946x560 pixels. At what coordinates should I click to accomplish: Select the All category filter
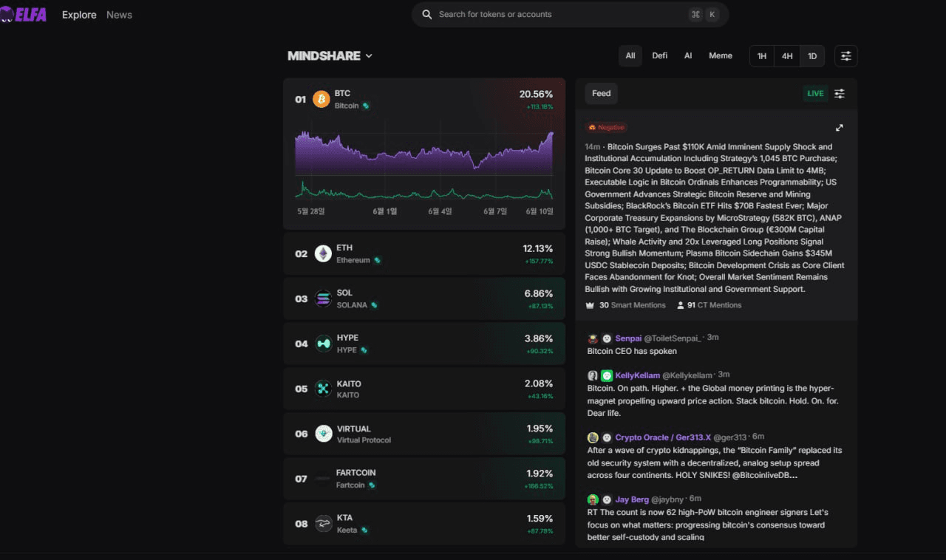(630, 56)
